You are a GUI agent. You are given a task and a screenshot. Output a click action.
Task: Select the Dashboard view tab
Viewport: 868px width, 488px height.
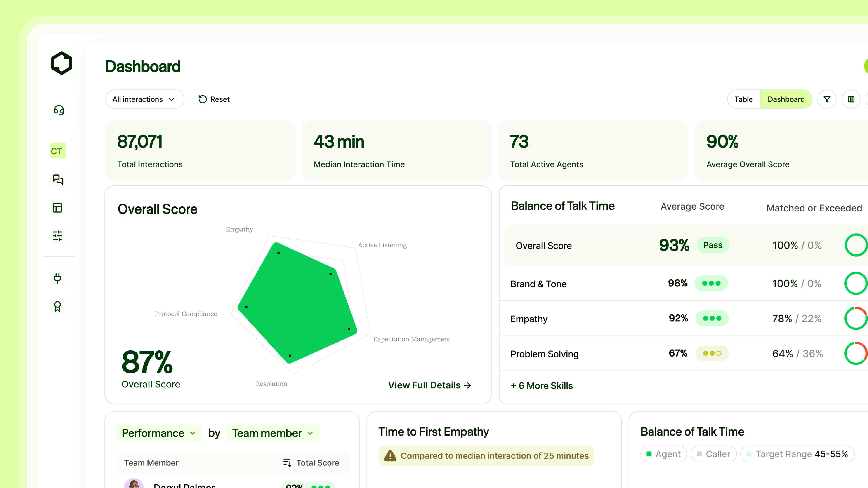pos(786,99)
